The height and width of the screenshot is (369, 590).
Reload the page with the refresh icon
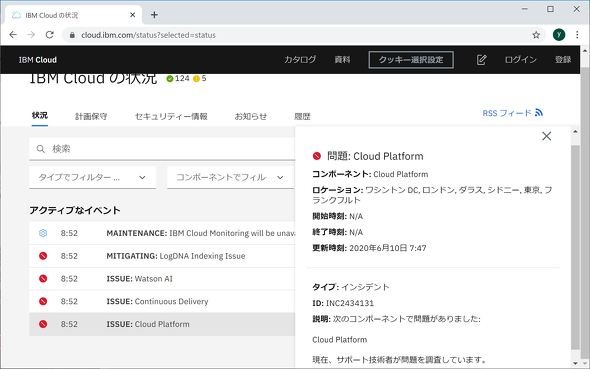(x=49, y=35)
